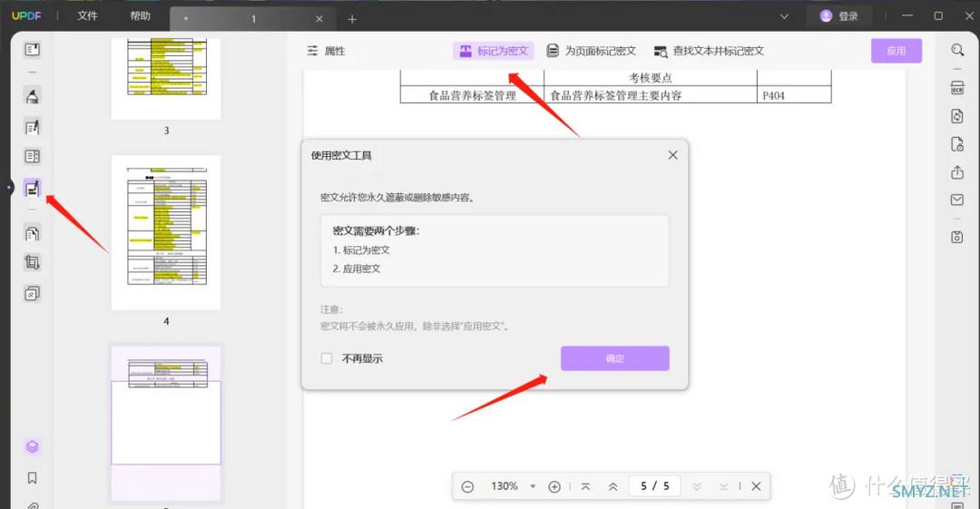Select page 4 thumbnail

click(x=166, y=232)
